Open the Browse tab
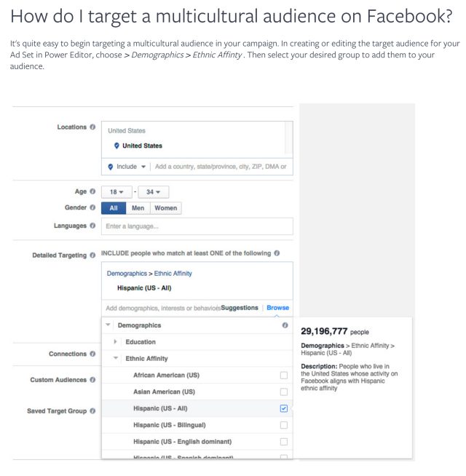466x476 pixels. coord(277,308)
